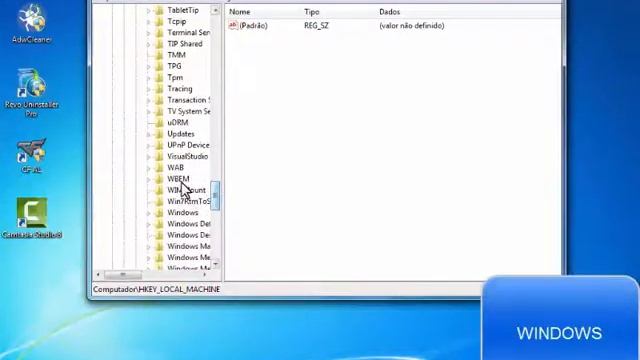Click the folder icon beside WBEM
Viewport: 640px width, 360px height.
[159, 179]
